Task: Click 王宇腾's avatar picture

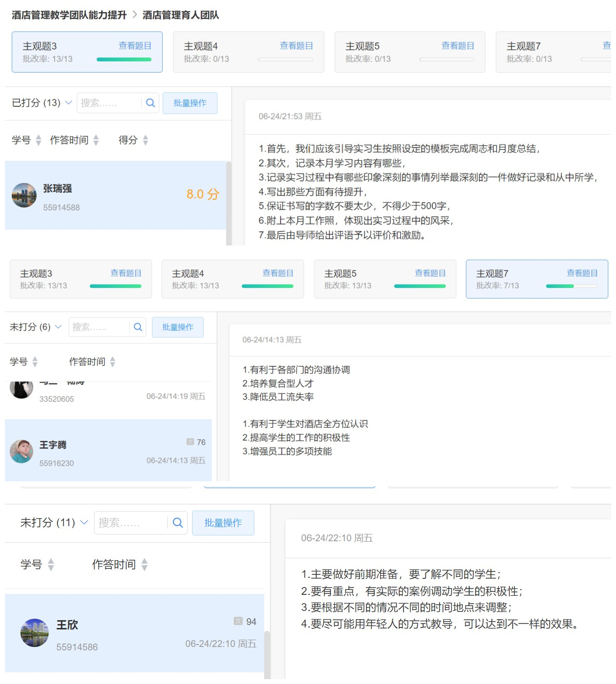Action: tap(21, 452)
